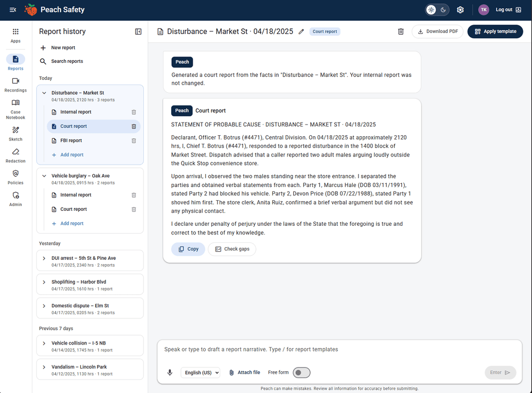
Task: Open Policies in the sidebar
Action: (x=15, y=177)
